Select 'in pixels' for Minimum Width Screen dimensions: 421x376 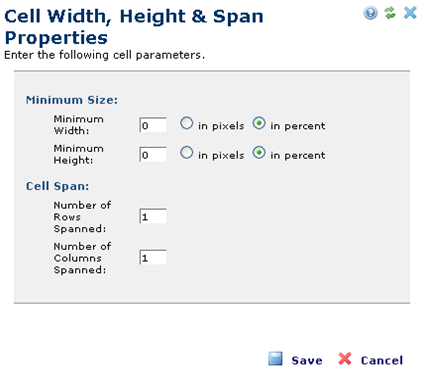[x=187, y=123]
